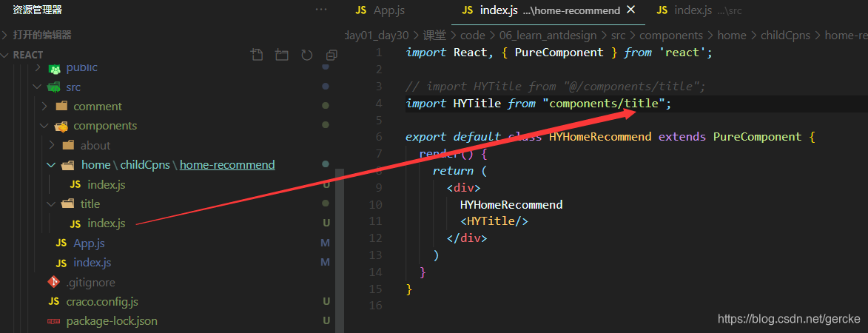The height and width of the screenshot is (333, 868).
Task: Click breadcrumb segment components
Action: tap(671, 36)
